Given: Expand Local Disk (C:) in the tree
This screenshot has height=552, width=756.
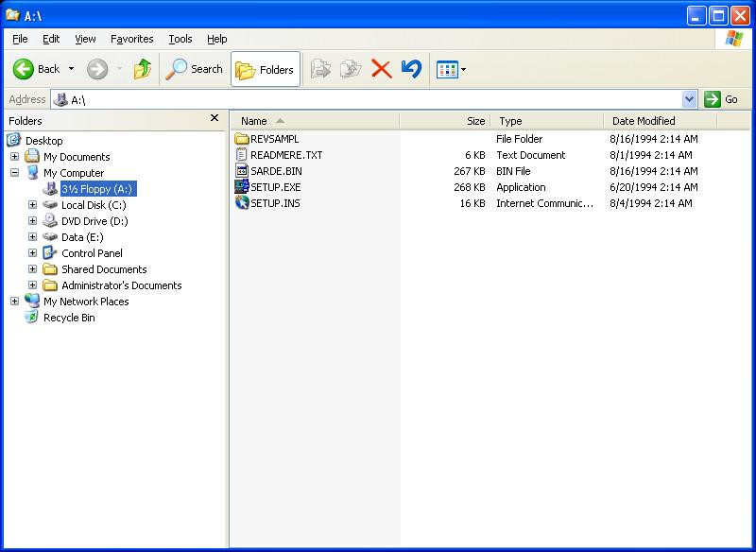Looking at the screenshot, I should point(30,204).
